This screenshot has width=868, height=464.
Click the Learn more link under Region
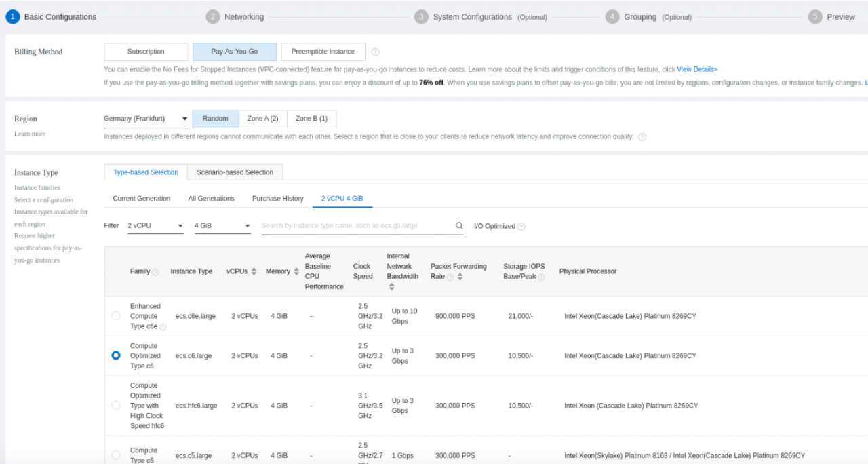pos(30,134)
